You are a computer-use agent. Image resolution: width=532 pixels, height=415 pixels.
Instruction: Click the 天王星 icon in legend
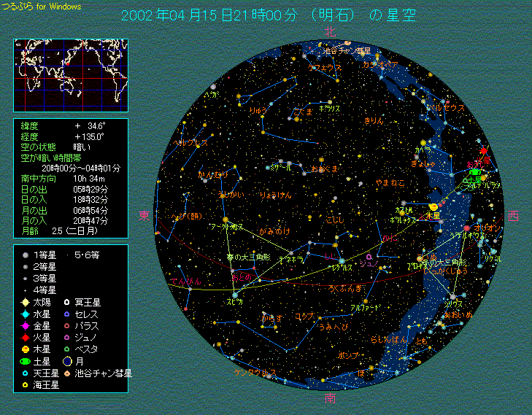click(26, 373)
